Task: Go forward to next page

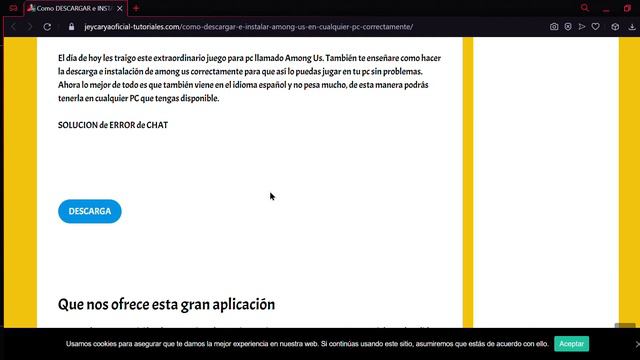Action: (x=30, y=27)
